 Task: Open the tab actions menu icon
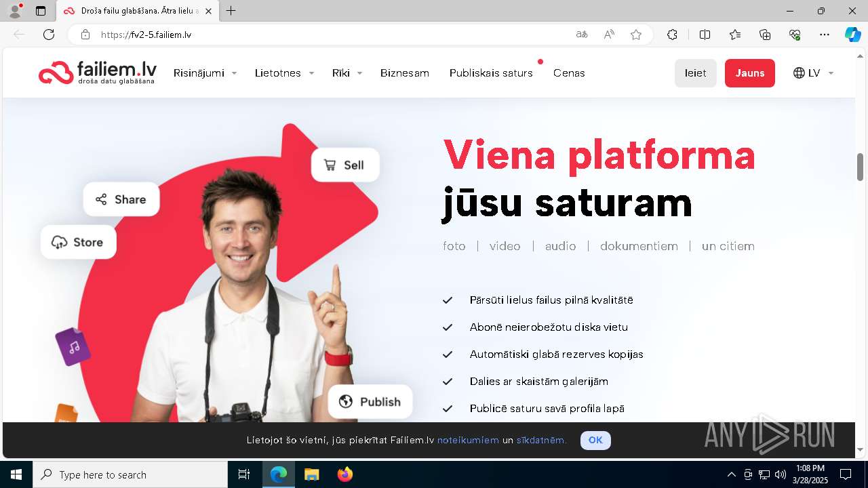pos(41,11)
